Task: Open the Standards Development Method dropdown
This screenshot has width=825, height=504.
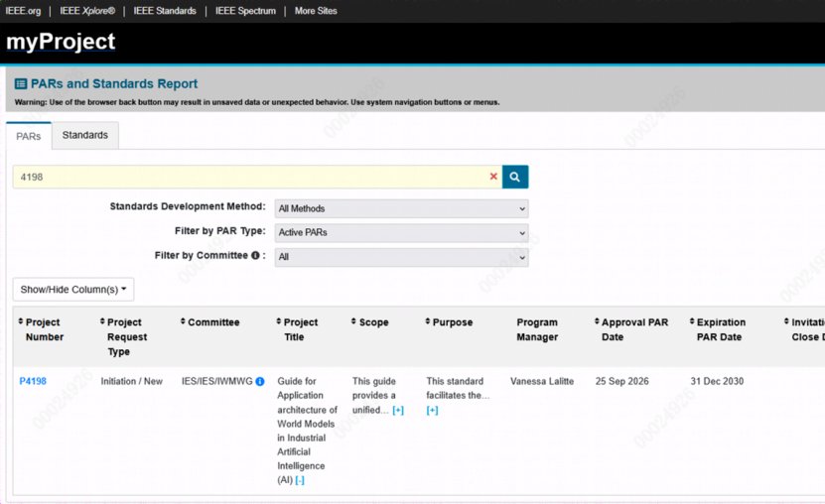Action: (401, 208)
